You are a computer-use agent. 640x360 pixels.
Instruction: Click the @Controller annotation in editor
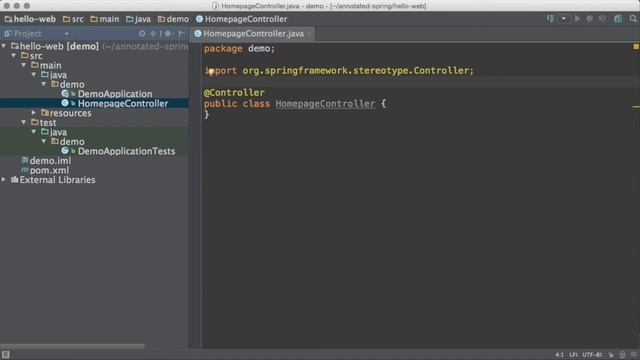tap(234, 93)
